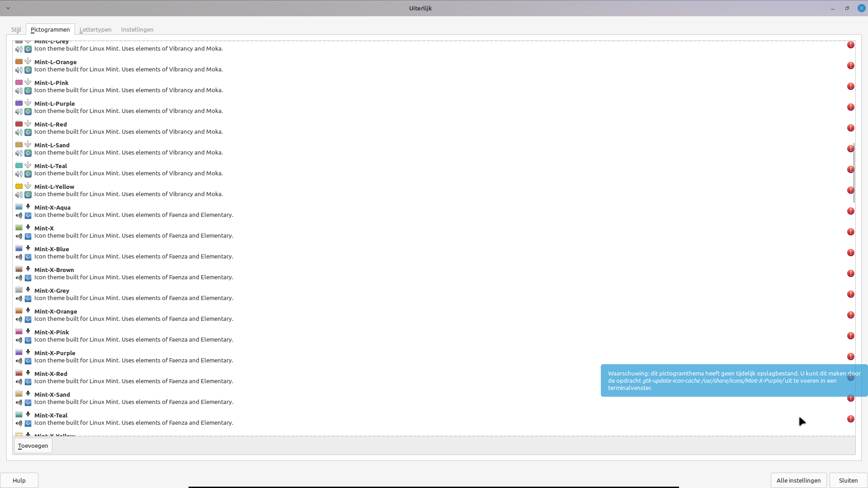Viewport: 868px width, 488px height.
Task: Click warning icon for Mint-X-Orange
Action: coord(851,315)
